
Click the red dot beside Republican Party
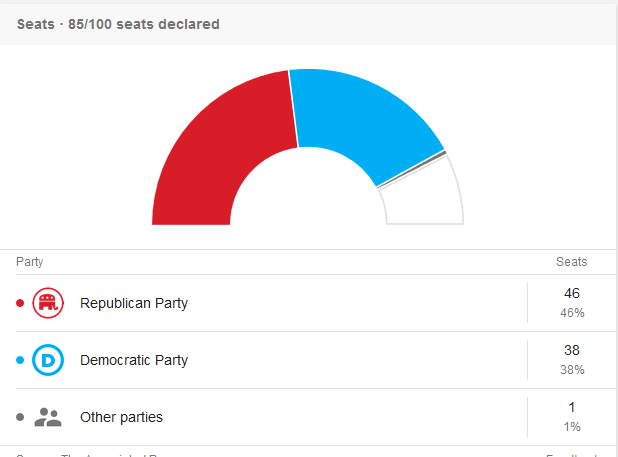tap(20, 303)
